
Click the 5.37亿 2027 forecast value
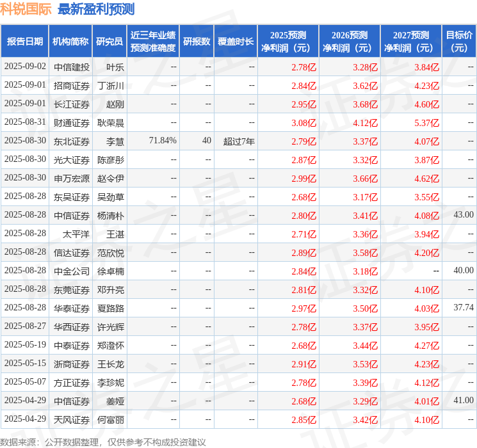coord(427,123)
